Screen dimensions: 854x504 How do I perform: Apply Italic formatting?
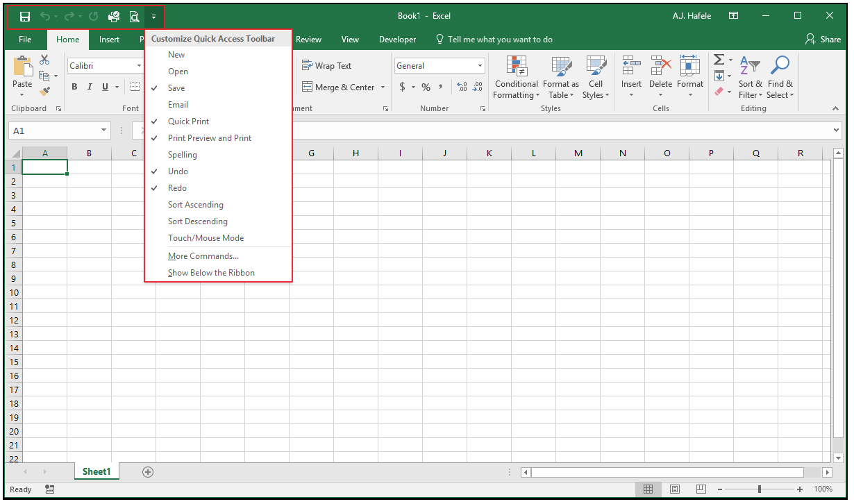[x=90, y=87]
